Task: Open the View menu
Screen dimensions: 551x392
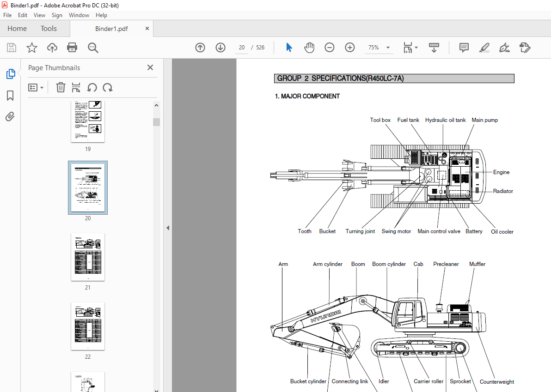Action: coord(39,15)
